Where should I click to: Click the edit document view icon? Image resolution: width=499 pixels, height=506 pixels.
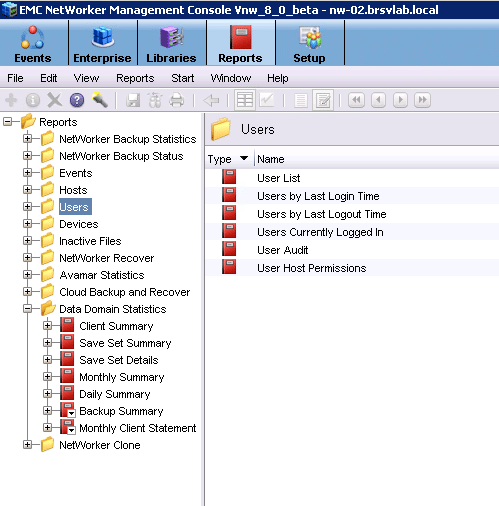pos(323,100)
